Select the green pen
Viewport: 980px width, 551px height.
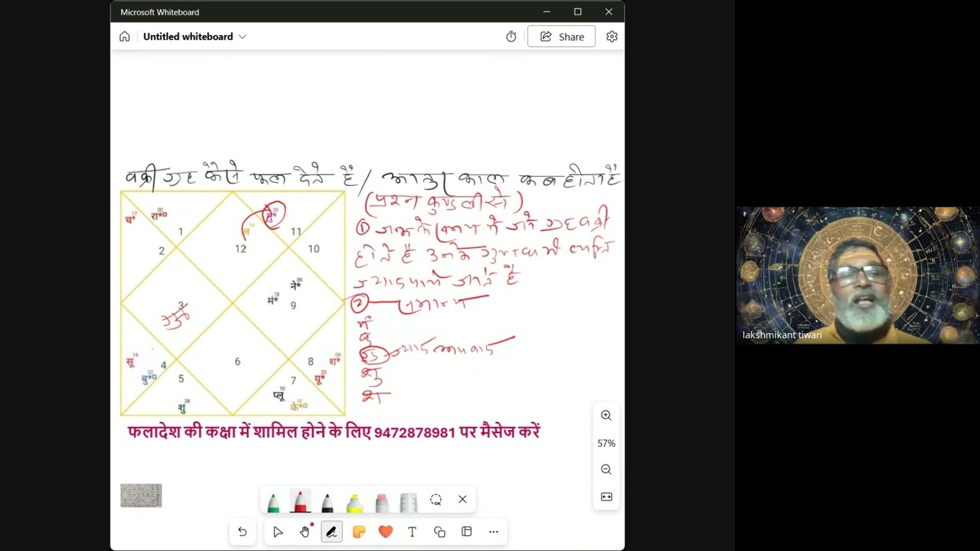[273, 502]
